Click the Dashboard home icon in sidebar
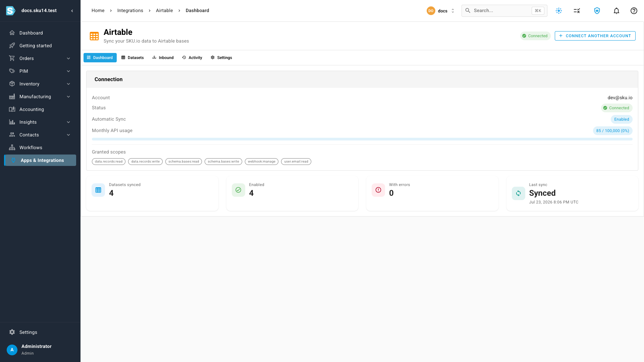Viewport: 644px width, 362px height. click(12, 33)
